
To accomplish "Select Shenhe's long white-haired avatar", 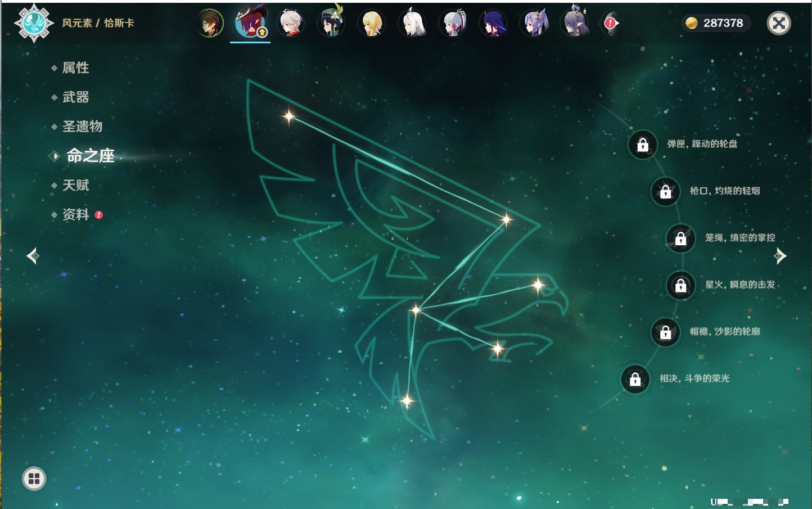I will coord(412,24).
